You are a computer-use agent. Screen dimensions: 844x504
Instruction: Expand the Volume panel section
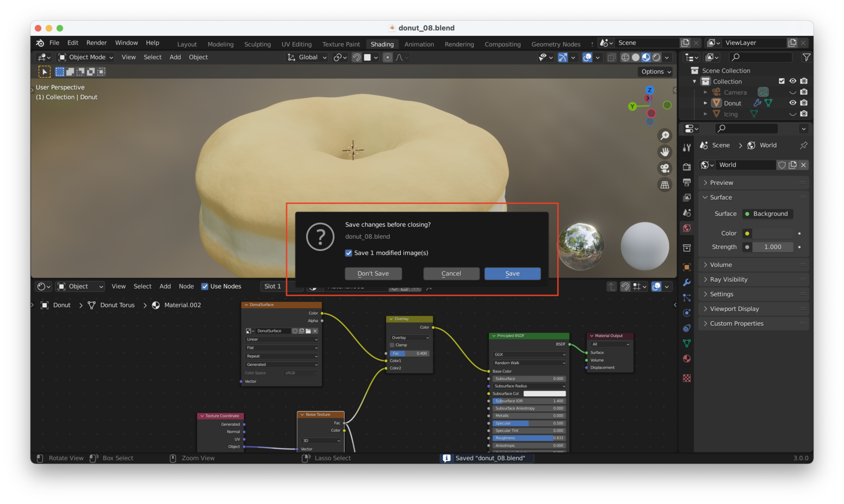click(721, 265)
